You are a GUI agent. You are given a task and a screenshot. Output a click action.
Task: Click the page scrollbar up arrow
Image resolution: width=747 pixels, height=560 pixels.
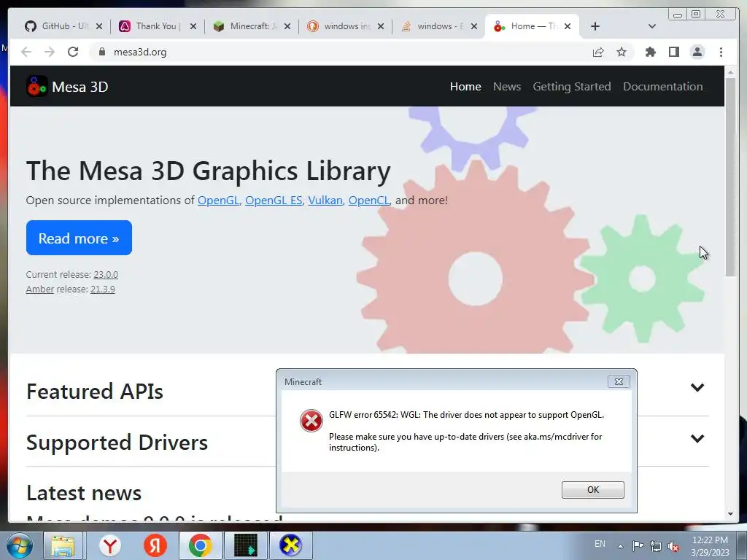click(x=730, y=72)
